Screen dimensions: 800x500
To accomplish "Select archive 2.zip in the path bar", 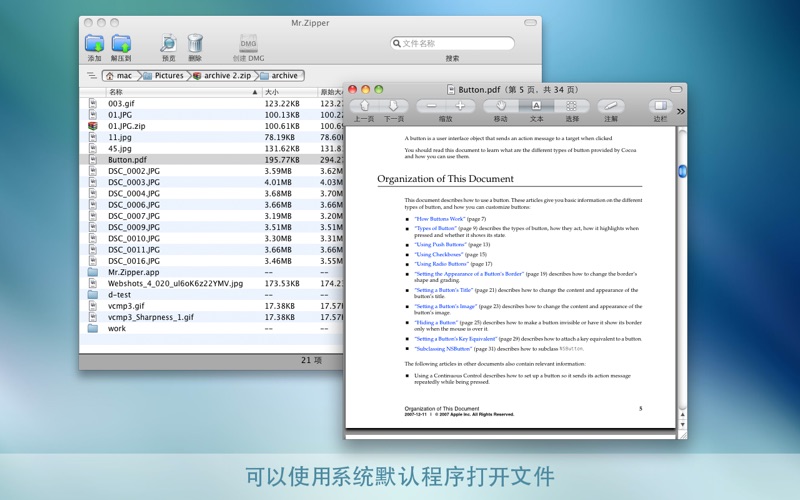I will coord(223,75).
